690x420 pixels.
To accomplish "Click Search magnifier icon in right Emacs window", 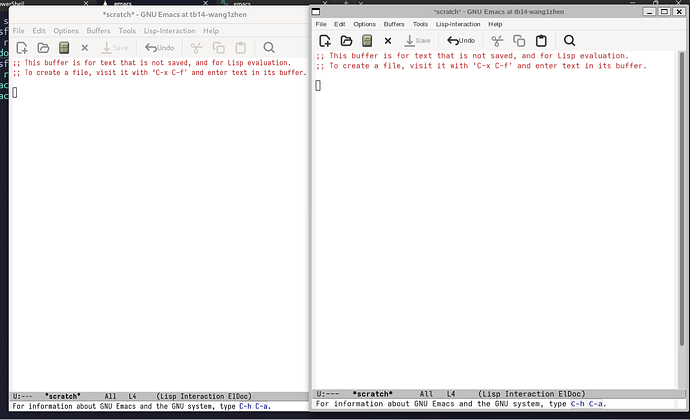I will [x=569, y=41].
